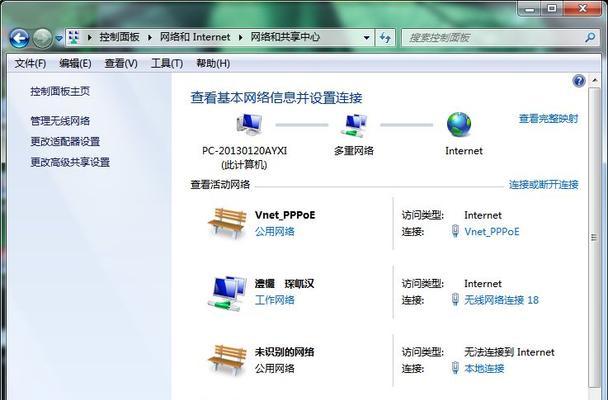Open 更改适配器设置
This screenshot has width=608, height=400.
[x=65, y=141]
